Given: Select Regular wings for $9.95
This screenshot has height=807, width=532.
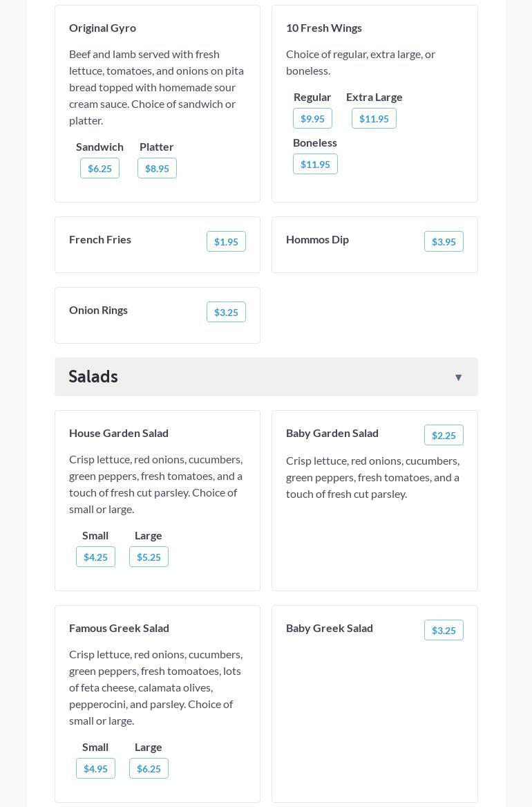Looking at the screenshot, I should pos(312,118).
